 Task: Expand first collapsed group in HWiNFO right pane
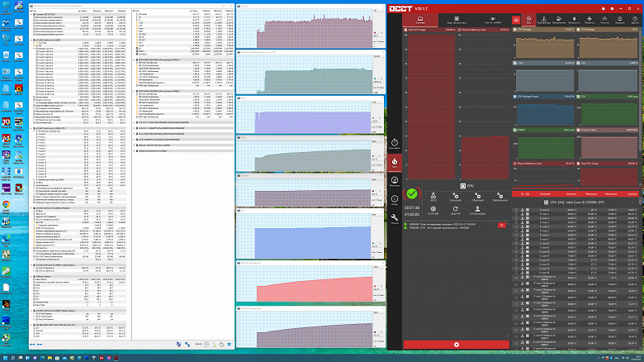point(135,122)
